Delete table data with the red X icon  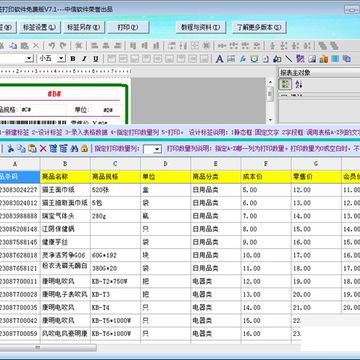pyautogui.click(x=43, y=148)
